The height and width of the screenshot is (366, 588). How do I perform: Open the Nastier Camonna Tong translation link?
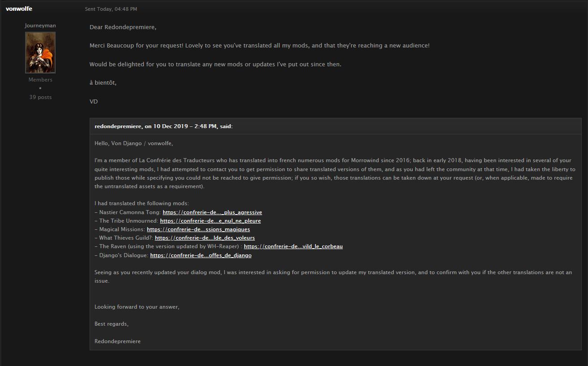[x=212, y=212]
